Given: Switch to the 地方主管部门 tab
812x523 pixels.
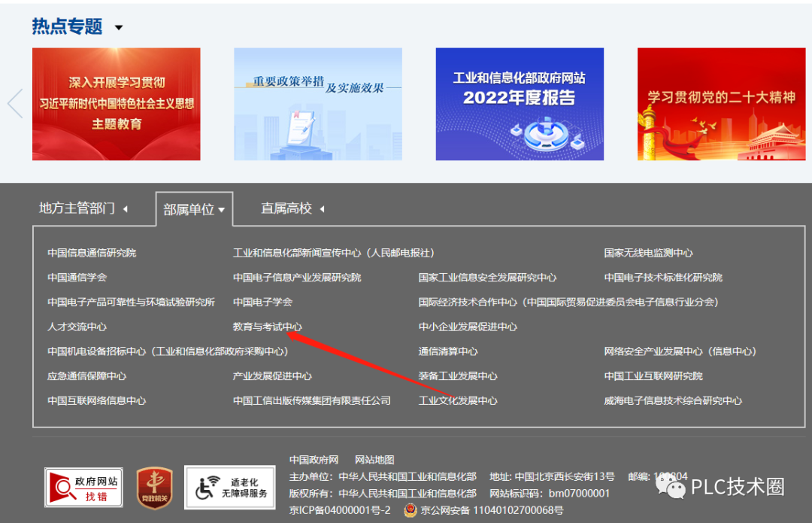Looking at the screenshot, I should 77,208.
